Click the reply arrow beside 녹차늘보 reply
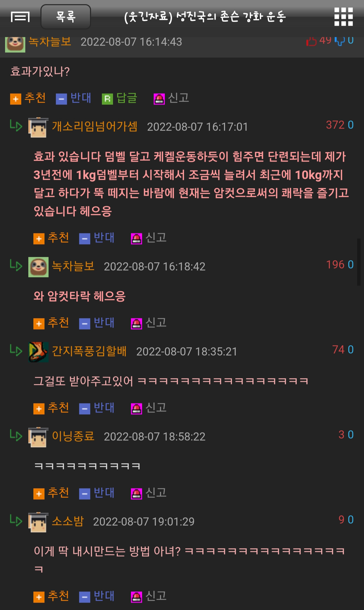 [16, 266]
